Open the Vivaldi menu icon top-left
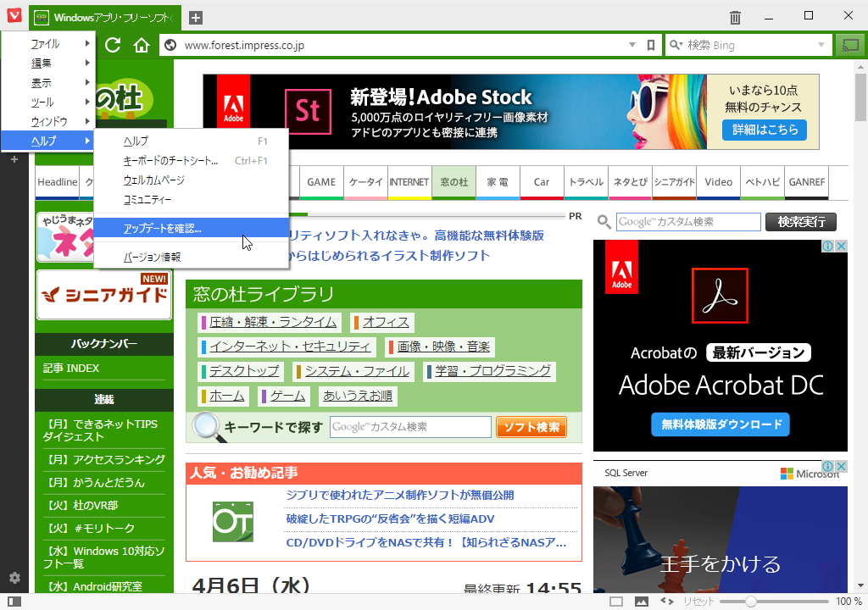The image size is (868, 610). click(x=13, y=17)
